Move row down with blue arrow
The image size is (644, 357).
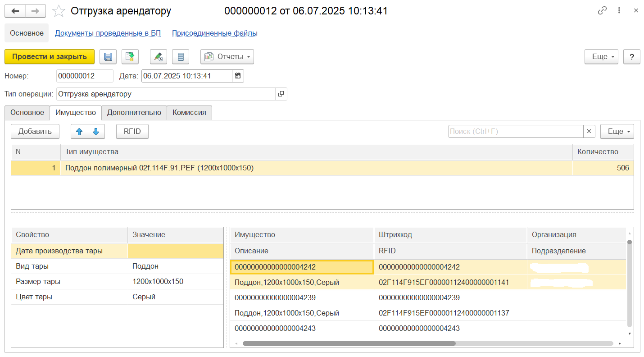click(x=96, y=132)
